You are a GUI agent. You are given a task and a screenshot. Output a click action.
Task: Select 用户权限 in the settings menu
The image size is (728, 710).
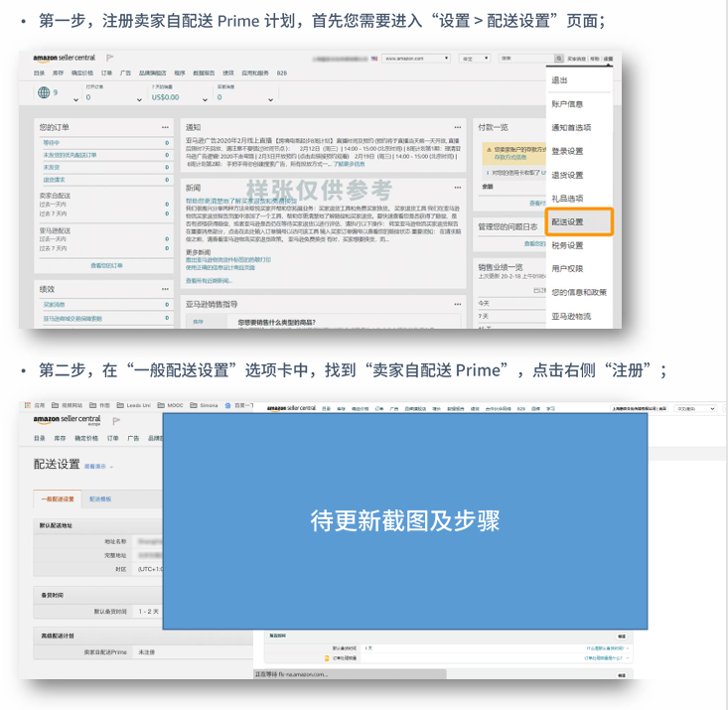567,268
